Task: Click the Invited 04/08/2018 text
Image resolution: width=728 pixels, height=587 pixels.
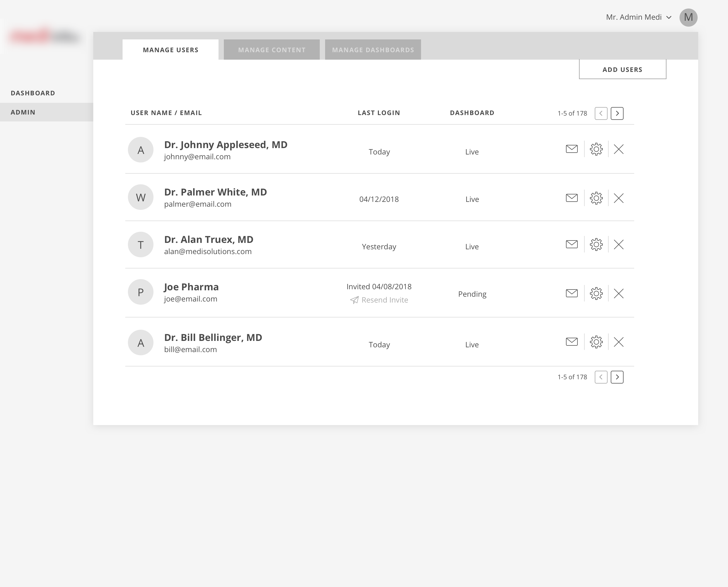Action: point(379,286)
